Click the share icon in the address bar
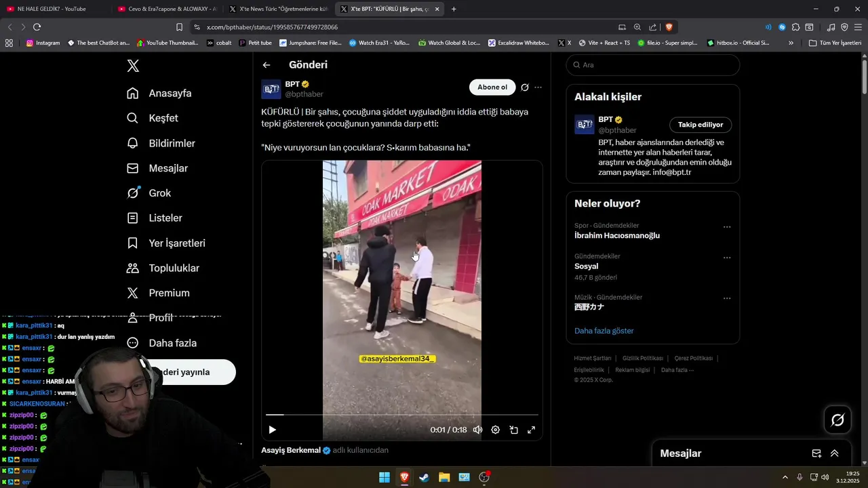The image size is (868, 488). [653, 27]
